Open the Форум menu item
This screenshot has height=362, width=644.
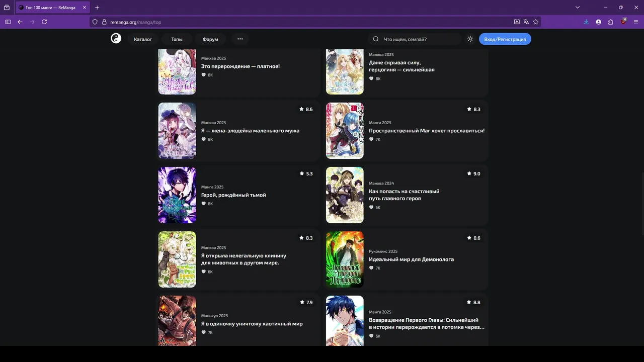coord(210,39)
